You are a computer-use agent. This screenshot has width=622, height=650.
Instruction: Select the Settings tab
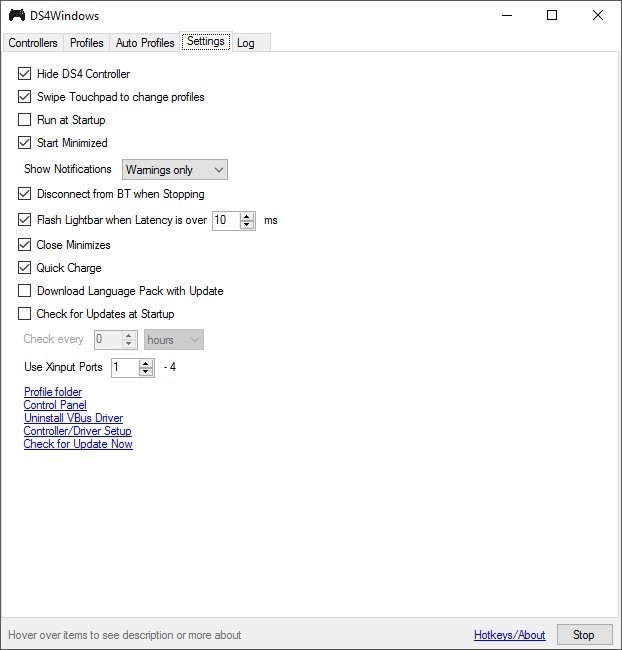click(206, 41)
